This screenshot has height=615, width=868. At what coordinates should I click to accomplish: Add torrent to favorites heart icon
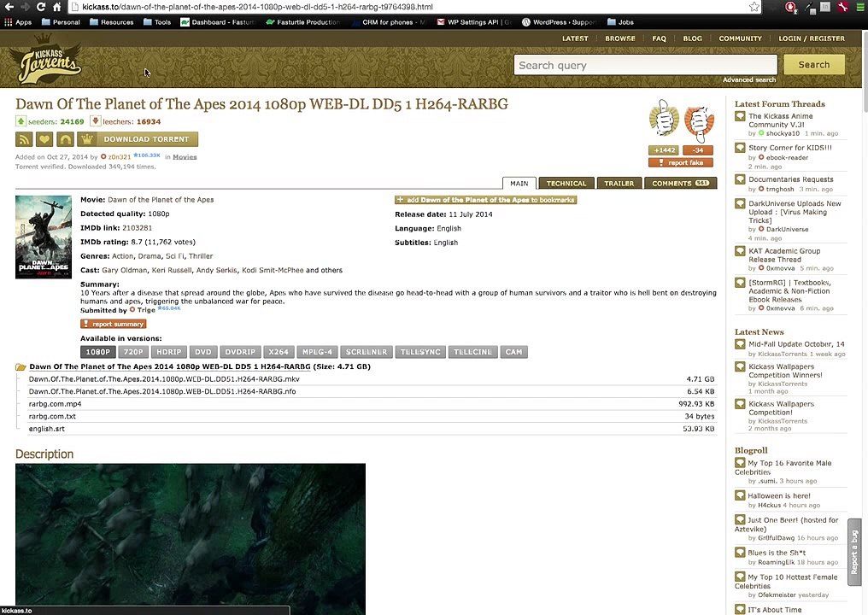44,139
